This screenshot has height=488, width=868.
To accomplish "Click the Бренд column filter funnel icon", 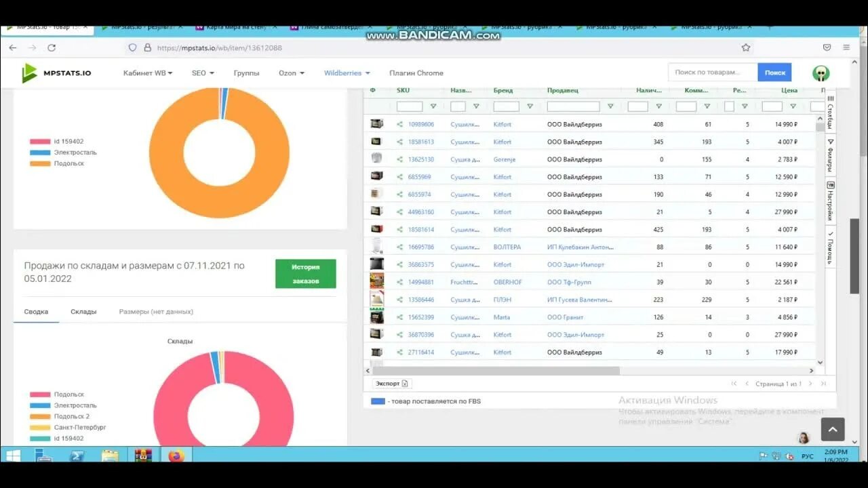I will pyautogui.click(x=530, y=106).
